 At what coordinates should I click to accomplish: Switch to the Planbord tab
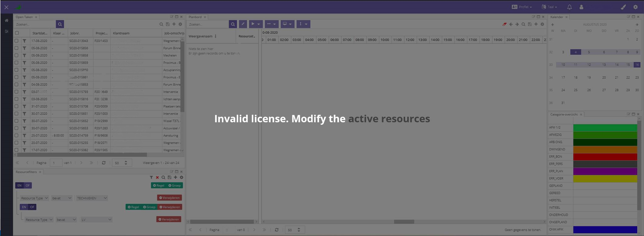[x=195, y=17]
